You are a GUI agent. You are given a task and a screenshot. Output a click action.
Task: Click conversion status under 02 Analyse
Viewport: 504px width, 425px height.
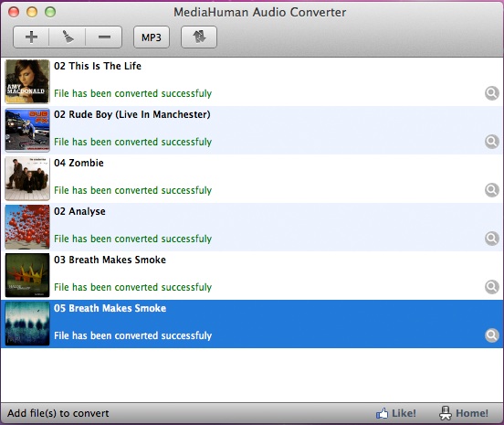[x=132, y=239]
